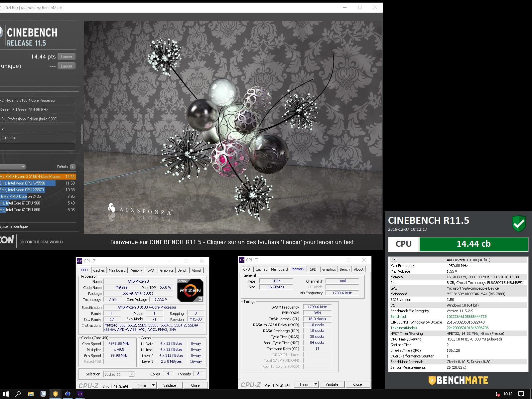This screenshot has width=532, height=399.
Task: Click the green BenchMate verified shield
Action: pyautogui.click(x=519, y=223)
